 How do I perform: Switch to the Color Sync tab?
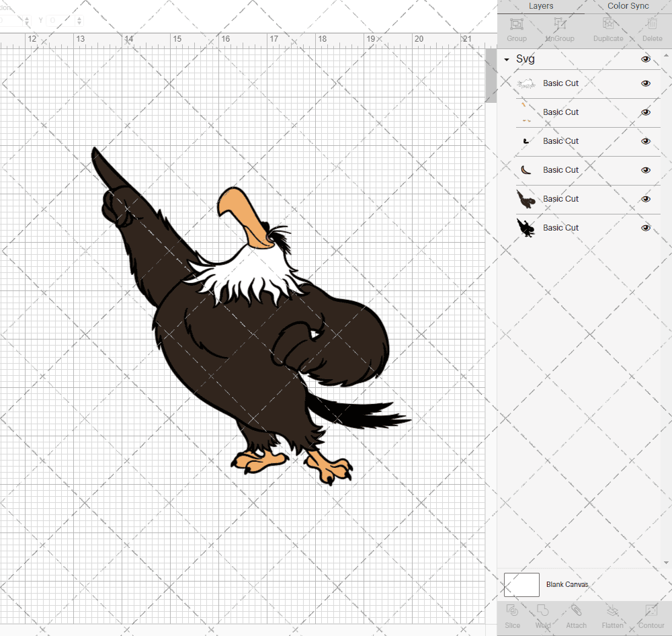[628, 6]
